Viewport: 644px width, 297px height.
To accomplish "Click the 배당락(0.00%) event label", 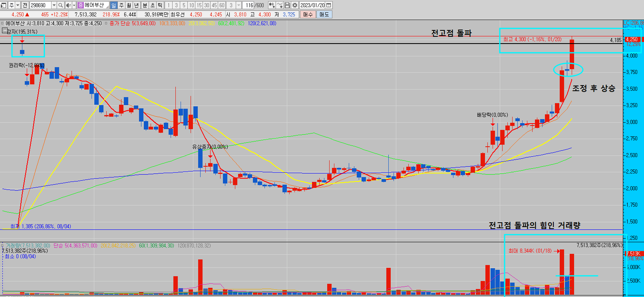I will pos(492,115).
